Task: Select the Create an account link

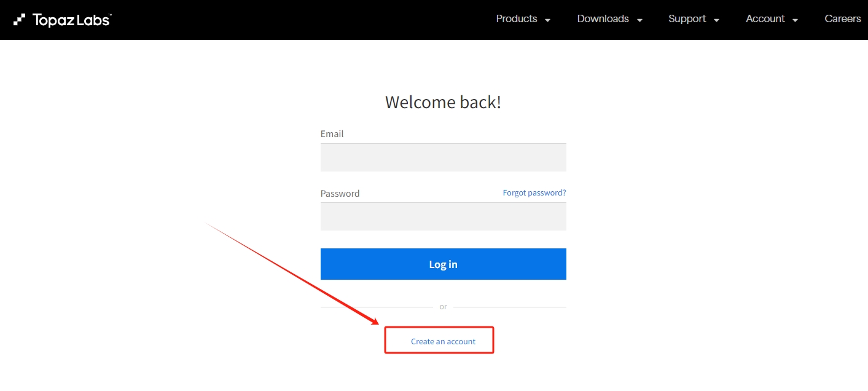Action: [443, 341]
